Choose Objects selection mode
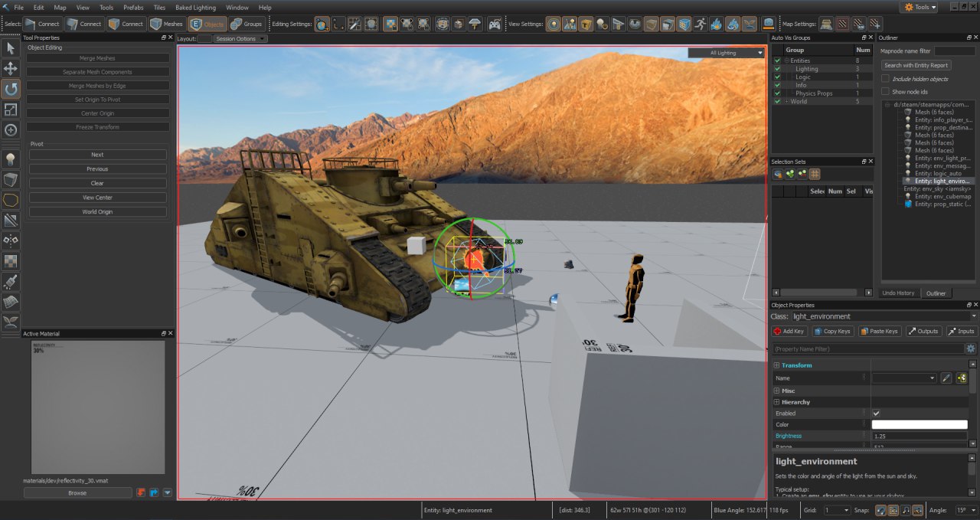Image resolution: width=980 pixels, height=520 pixels. (x=207, y=24)
